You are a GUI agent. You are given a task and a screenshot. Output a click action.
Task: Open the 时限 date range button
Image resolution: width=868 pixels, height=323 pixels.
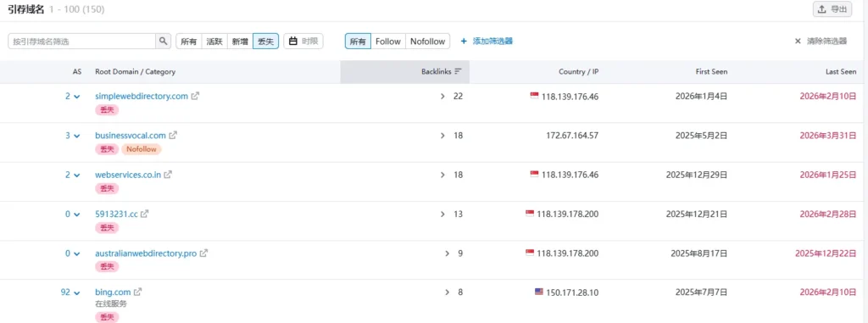coord(303,42)
